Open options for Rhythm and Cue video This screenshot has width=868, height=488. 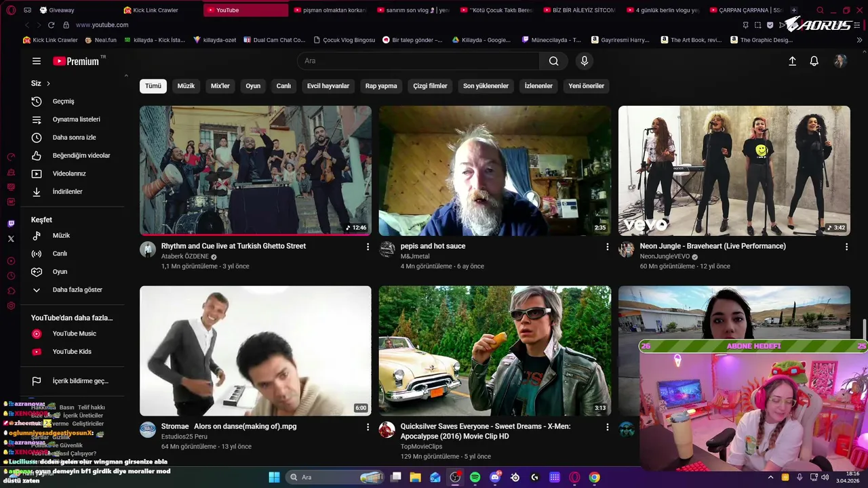[x=368, y=247]
